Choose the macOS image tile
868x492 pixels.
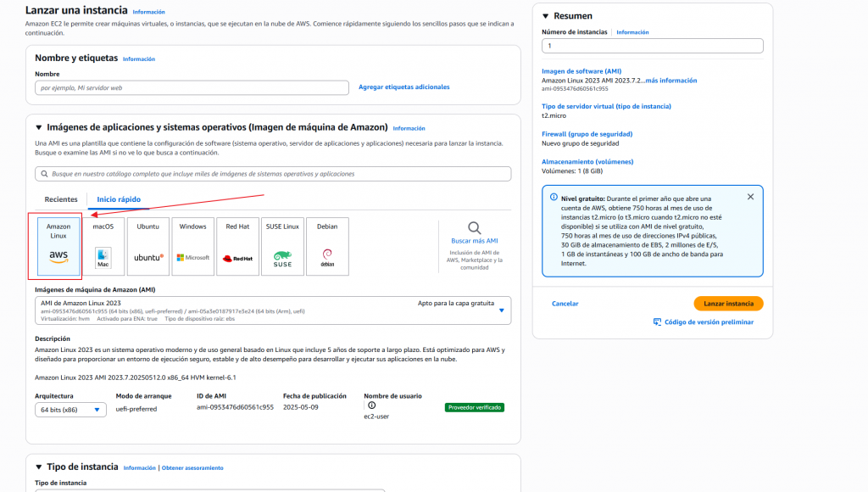tap(103, 246)
